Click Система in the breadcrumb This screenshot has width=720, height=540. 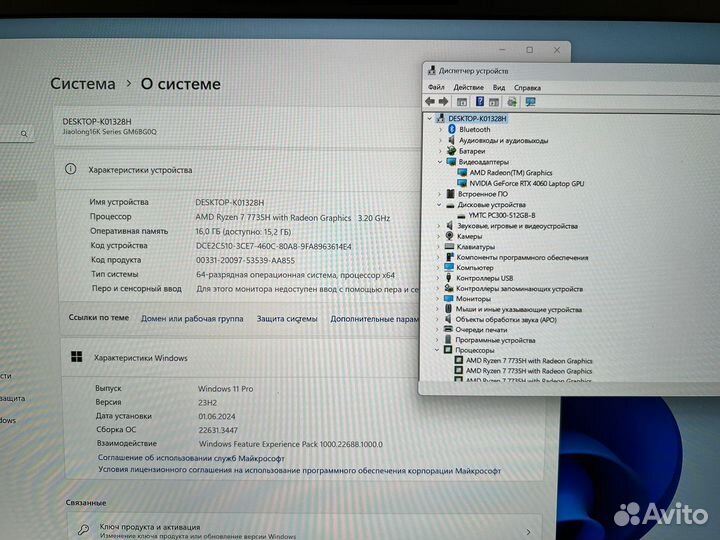pyautogui.click(x=83, y=84)
